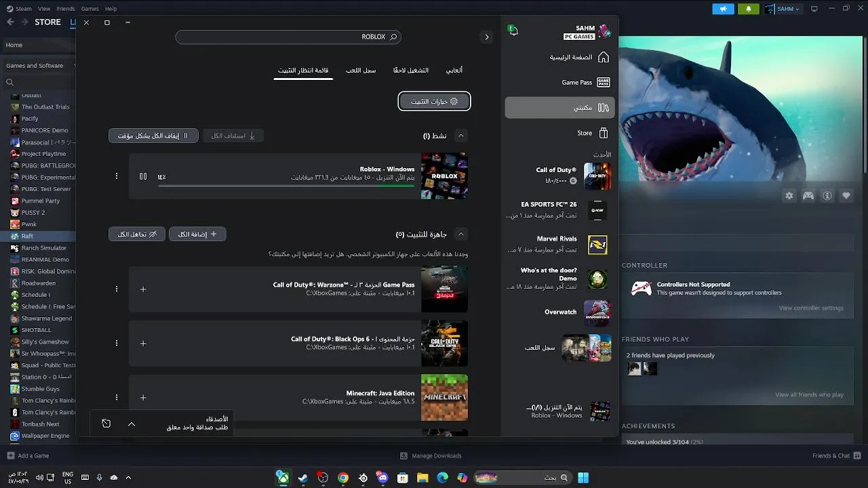Open Friends & Chat in Steam footer
Viewport: 868px width, 488px height.
[837, 455]
